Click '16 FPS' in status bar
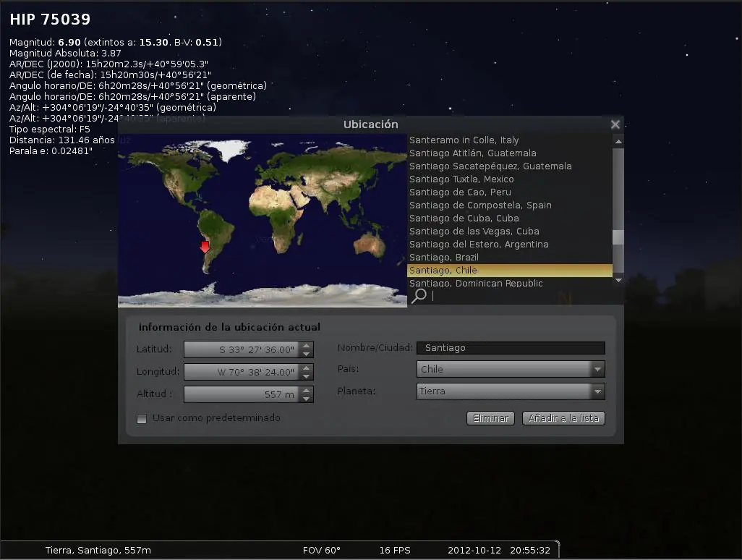This screenshot has width=742, height=560. pos(395,550)
